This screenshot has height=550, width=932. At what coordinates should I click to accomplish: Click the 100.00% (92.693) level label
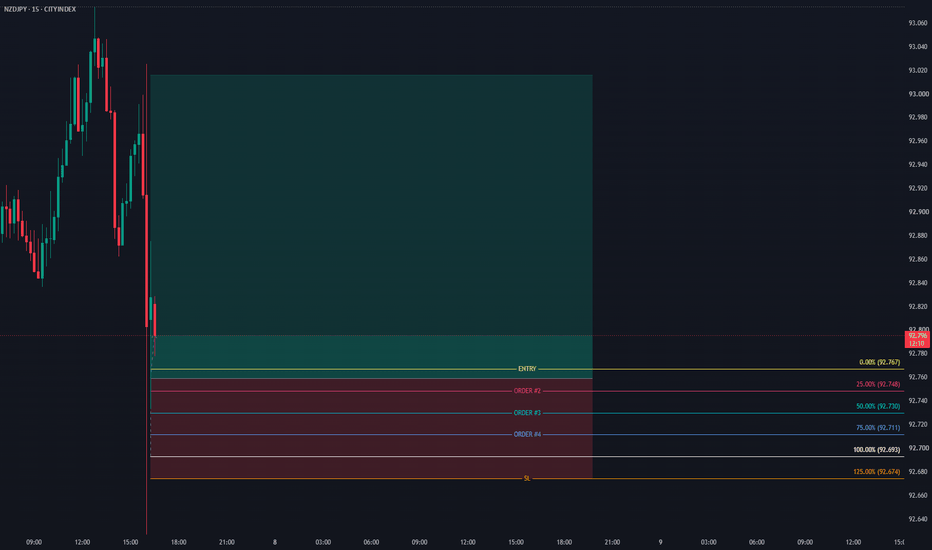click(877, 450)
